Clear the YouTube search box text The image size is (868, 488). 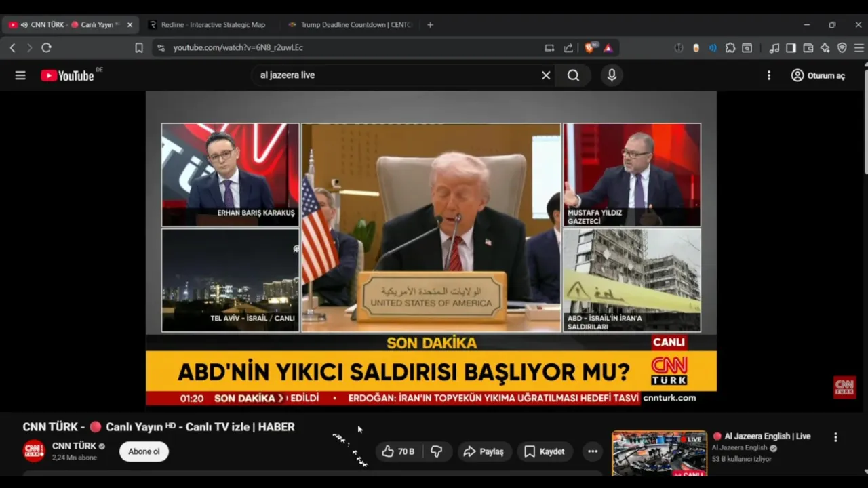(x=546, y=75)
